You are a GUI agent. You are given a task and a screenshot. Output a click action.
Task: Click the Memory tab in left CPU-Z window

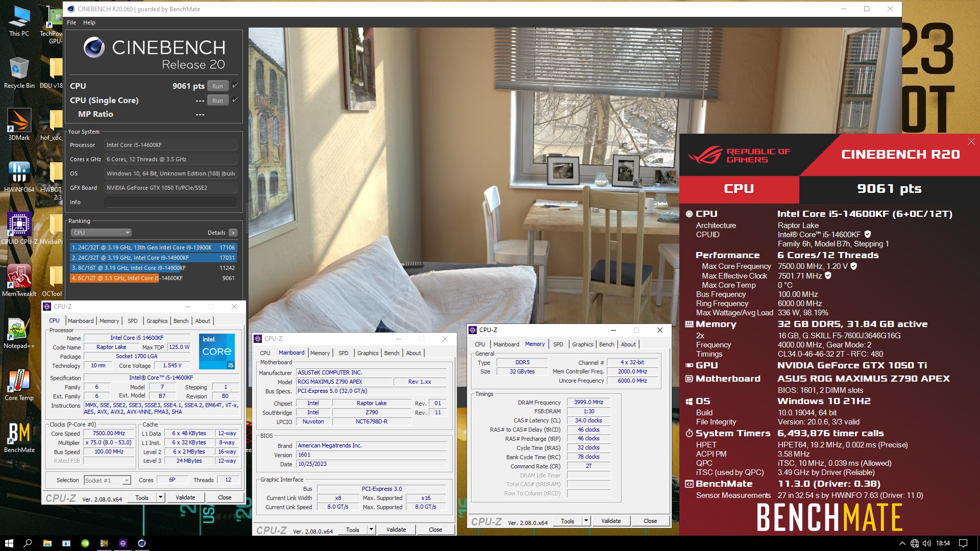109,321
